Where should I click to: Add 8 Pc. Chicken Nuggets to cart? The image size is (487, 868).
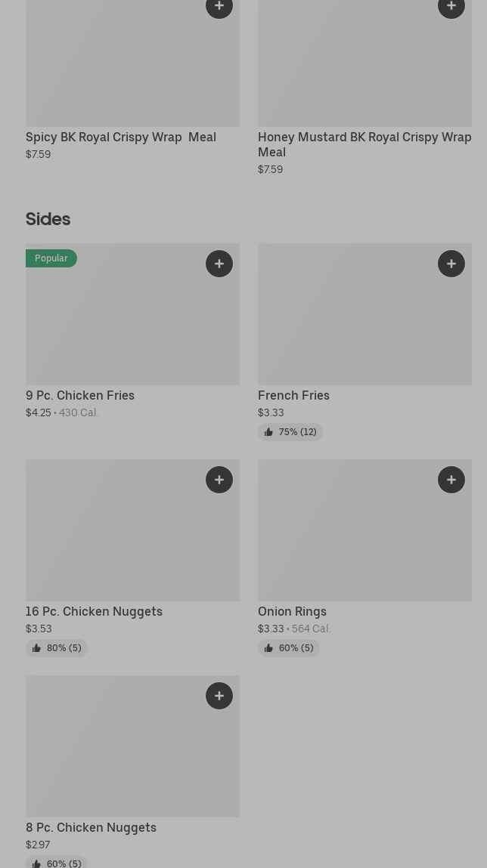click(x=219, y=696)
